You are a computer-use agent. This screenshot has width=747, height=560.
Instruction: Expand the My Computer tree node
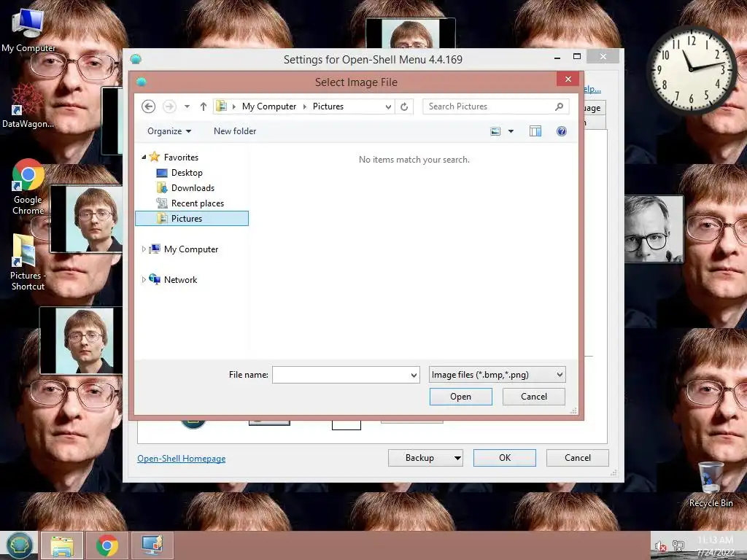click(x=144, y=249)
